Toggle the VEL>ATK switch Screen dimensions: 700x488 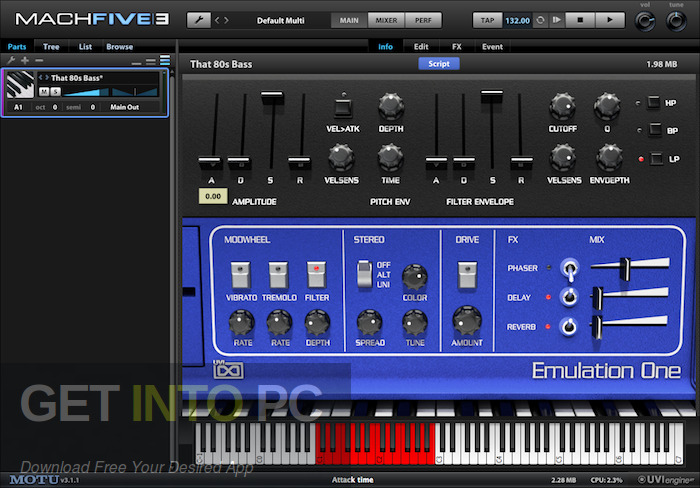point(343,108)
